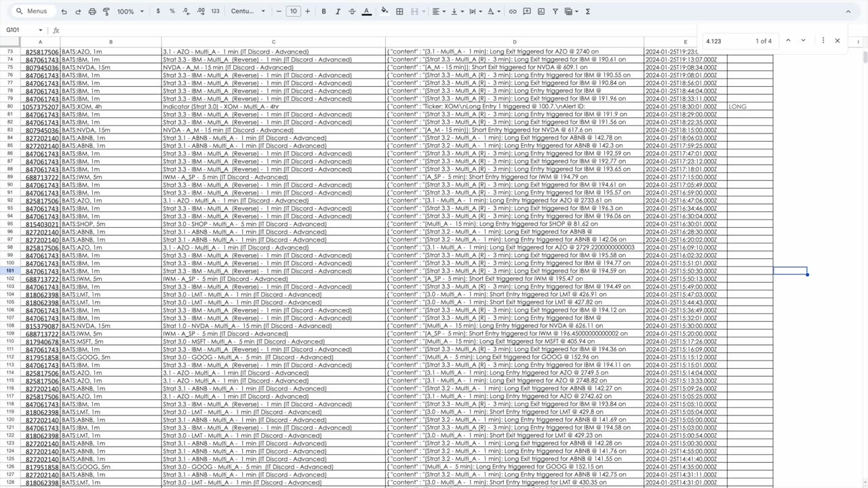This screenshot has height=488, width=868.
Task: Click cell BATS:MSFT, 5m
Action: click(x=111, y=342)
